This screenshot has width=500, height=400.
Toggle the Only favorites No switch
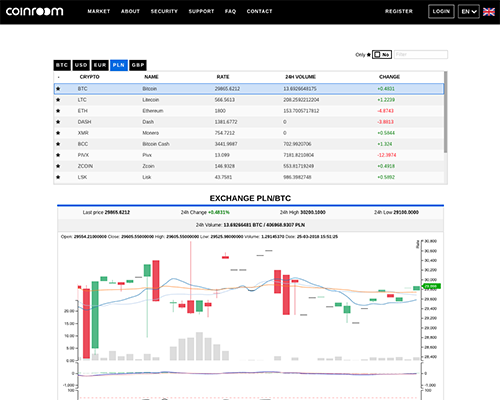[x=382, y=54]
